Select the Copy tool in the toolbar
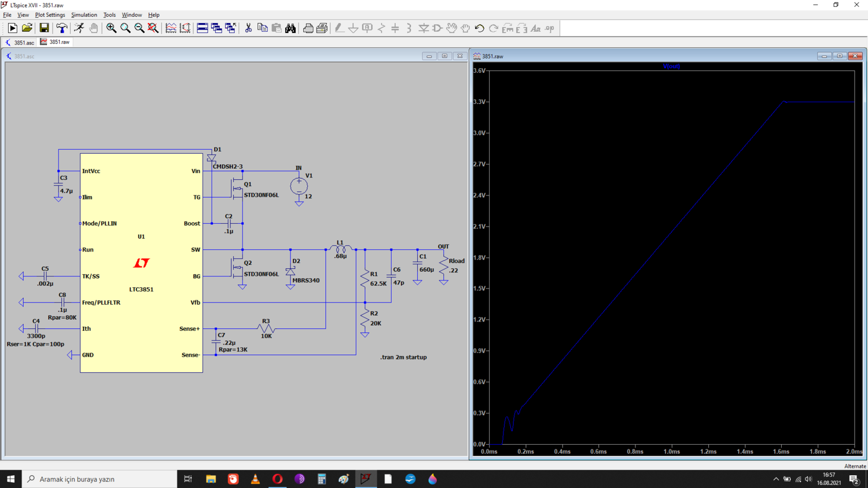The height and width of the screenshot is (488, 868). [x=262, y=28]
